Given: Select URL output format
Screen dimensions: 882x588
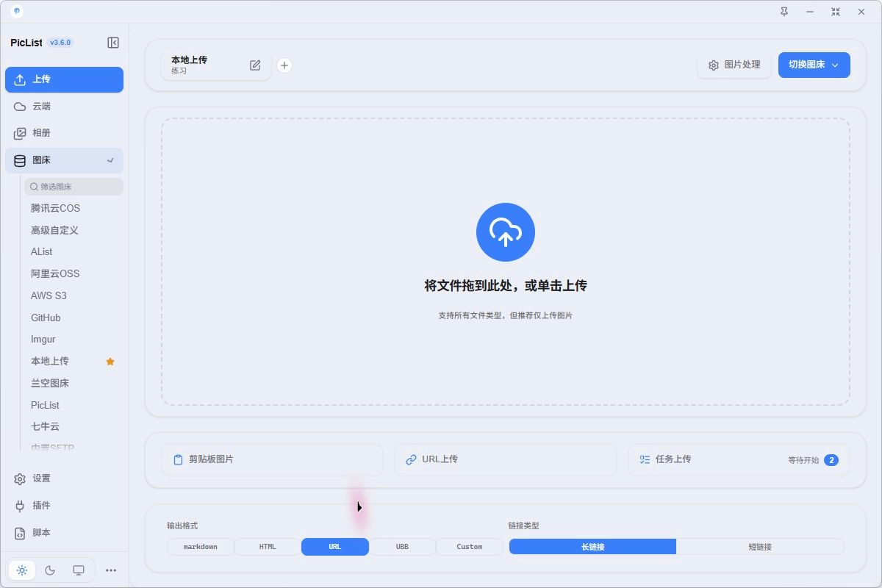Looking at the screenshot, I should pos(335,547).
